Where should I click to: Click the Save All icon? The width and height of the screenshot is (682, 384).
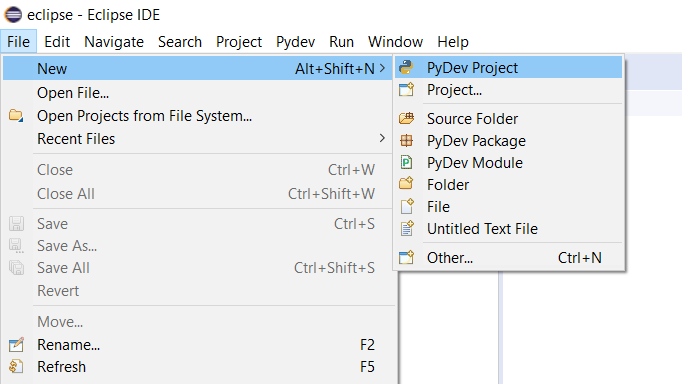17,267
